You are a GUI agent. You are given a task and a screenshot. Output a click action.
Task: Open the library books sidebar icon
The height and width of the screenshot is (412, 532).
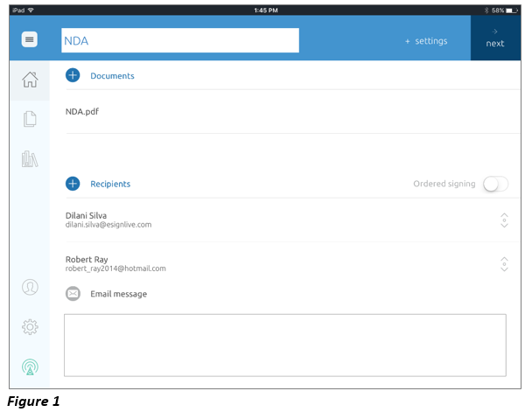pos(30,158)
